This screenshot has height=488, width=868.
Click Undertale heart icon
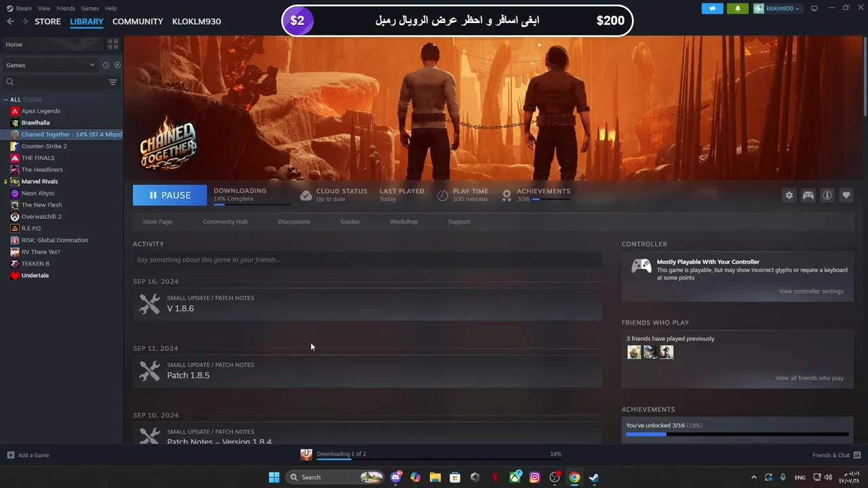[15, 275]
